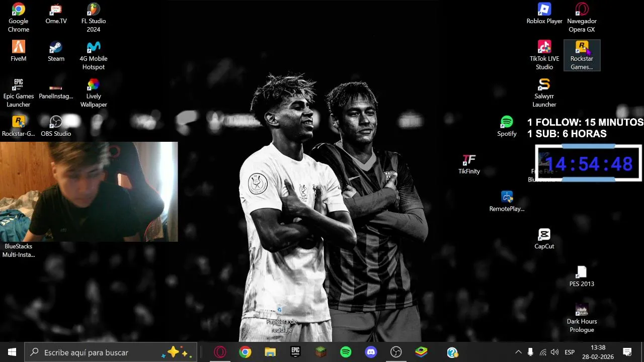
Task: Switch the ESP input language indicator
Action: [x=570, y=352]
